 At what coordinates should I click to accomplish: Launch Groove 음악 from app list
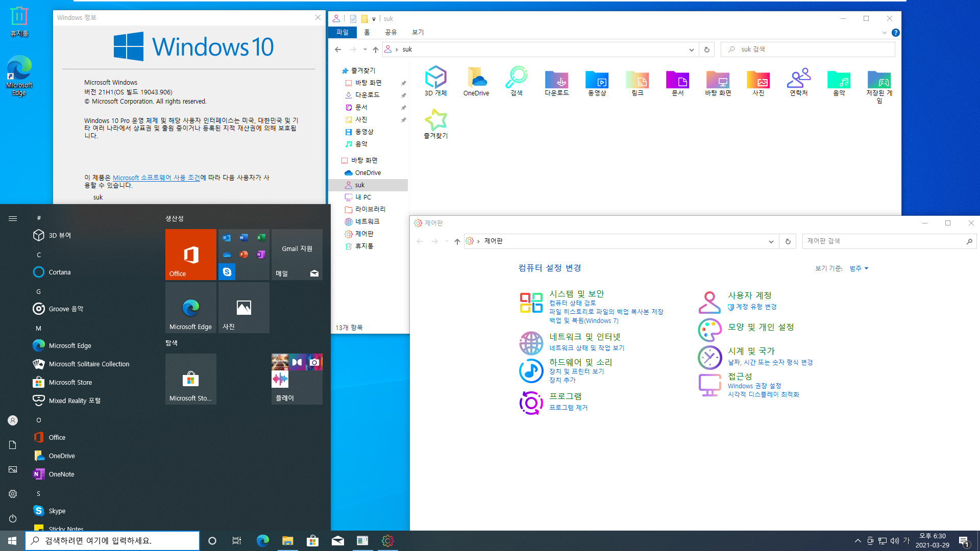pyautogui.click(x=58, y=309)
